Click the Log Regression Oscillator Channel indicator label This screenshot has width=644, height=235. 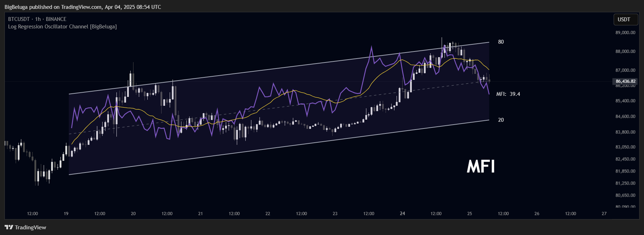[62, 27]
